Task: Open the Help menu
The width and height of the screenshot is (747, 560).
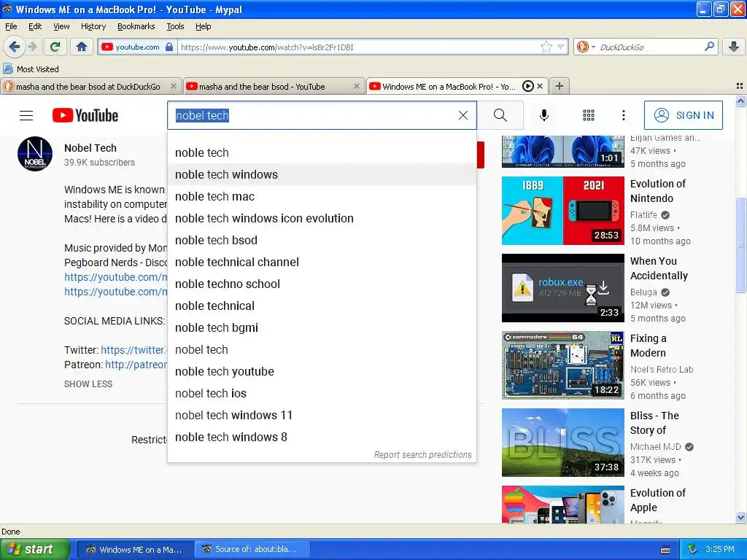Action: coord(203,26)
